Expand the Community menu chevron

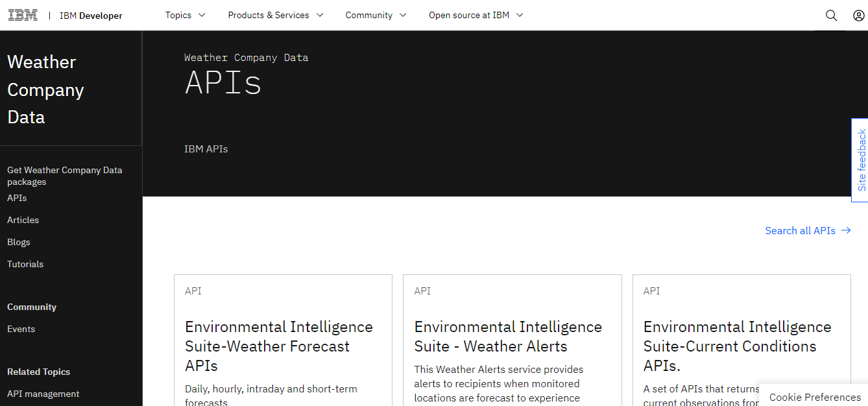[403, 15]
